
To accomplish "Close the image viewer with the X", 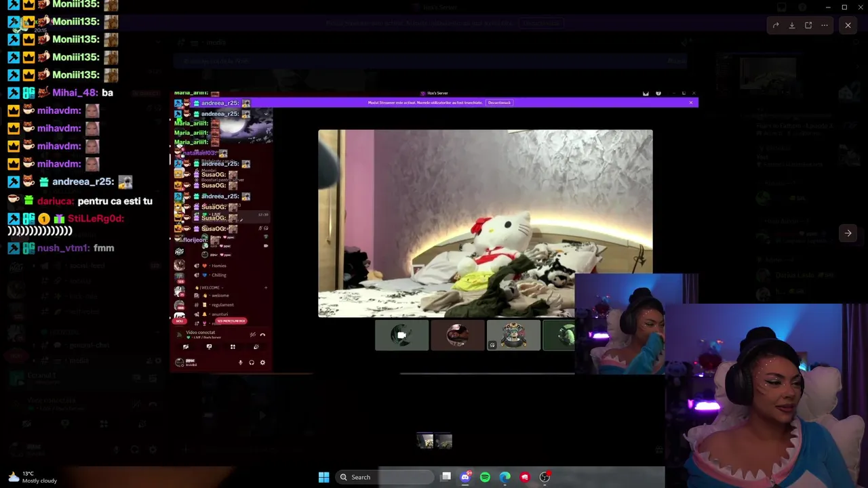I will [848, 25].
